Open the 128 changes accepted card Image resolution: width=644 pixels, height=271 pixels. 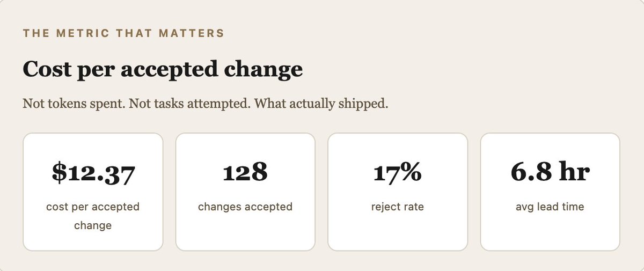(x=245, y=192)
